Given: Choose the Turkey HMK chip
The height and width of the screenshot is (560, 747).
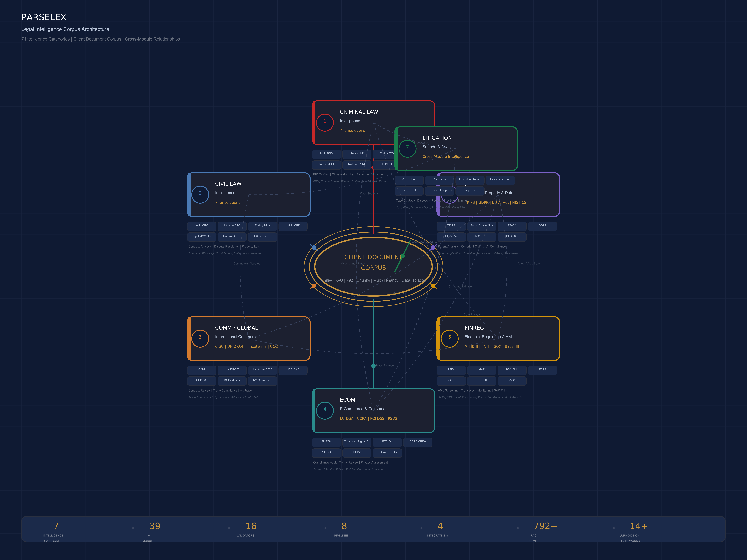Looking at the screenshot, I should pos(263,226).
